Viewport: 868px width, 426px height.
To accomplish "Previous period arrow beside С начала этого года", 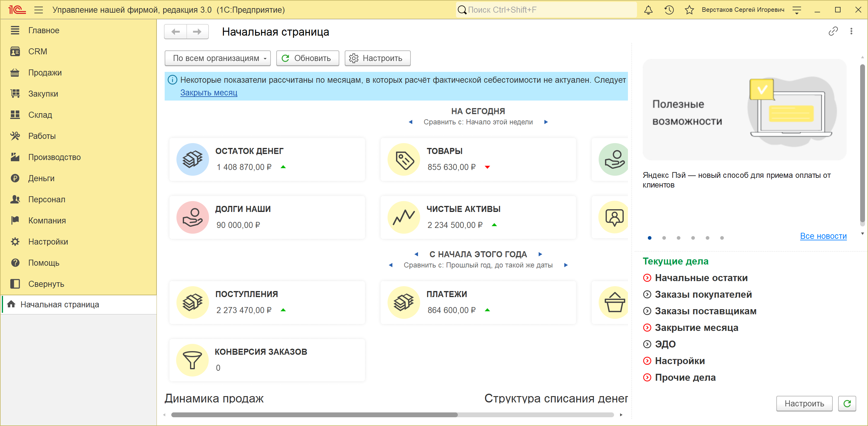I will click(x=416, y=254).
